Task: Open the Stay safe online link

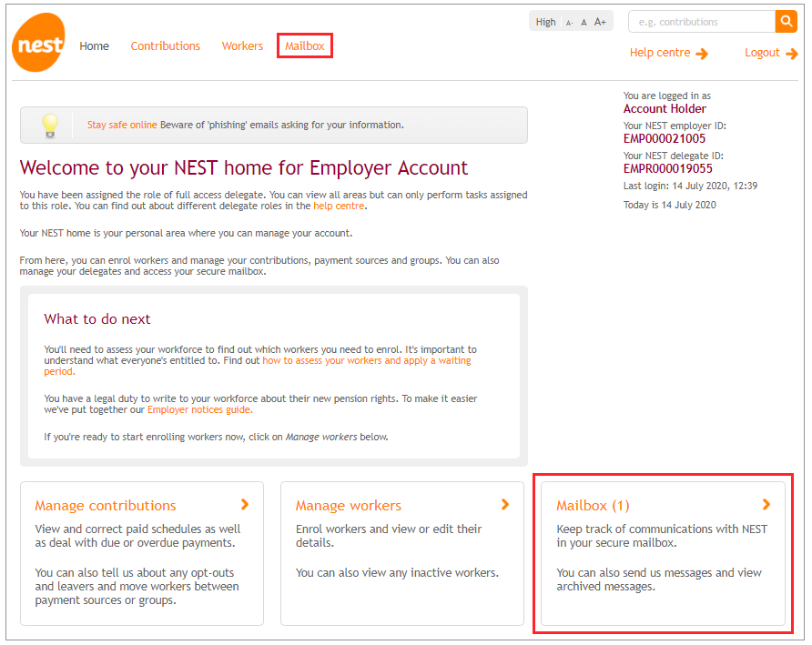Action: click(x=122, y=125)
